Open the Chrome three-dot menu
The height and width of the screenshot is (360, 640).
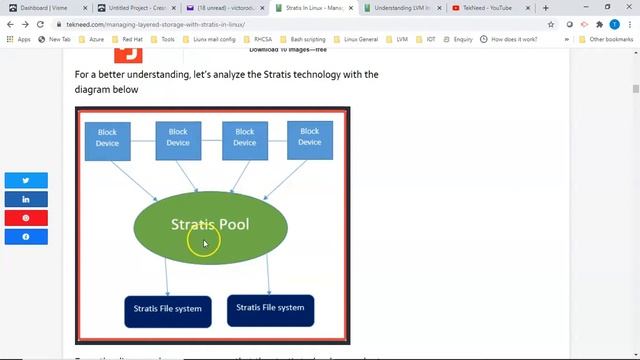(x=630, y=24)
